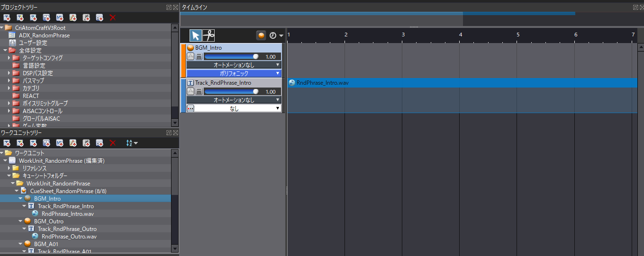
Task: Select BGM_Intro cue in work unit tree
Action: point(47,198)
